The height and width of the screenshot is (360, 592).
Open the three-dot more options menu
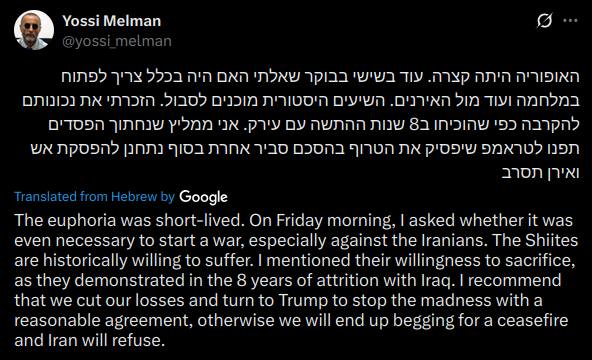(570, 20)
